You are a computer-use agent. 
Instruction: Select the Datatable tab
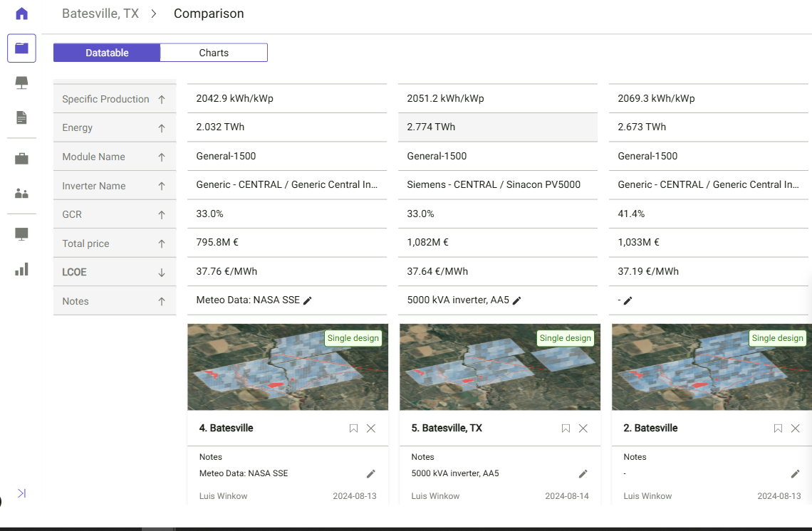point(107,53)
